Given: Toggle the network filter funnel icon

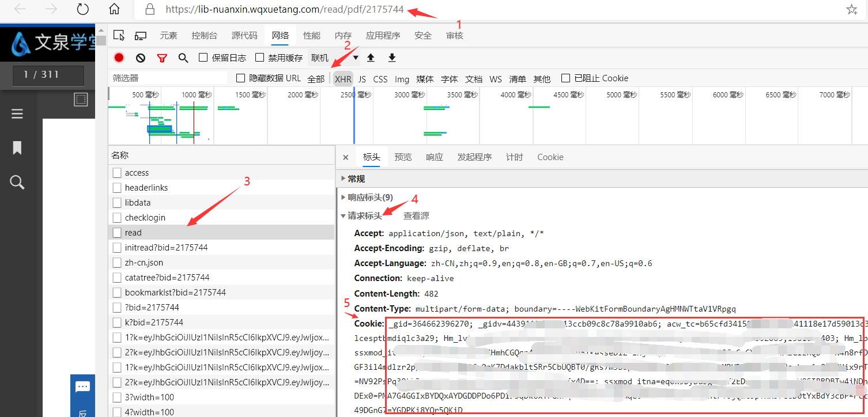Looking at the screenshot, I should (162, 58).
